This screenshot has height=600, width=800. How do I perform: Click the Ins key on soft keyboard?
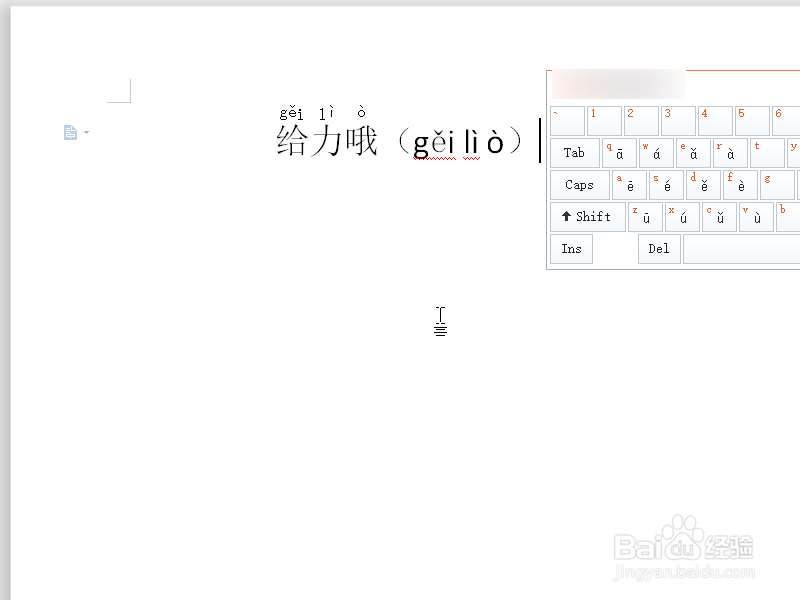pos(571,249)
